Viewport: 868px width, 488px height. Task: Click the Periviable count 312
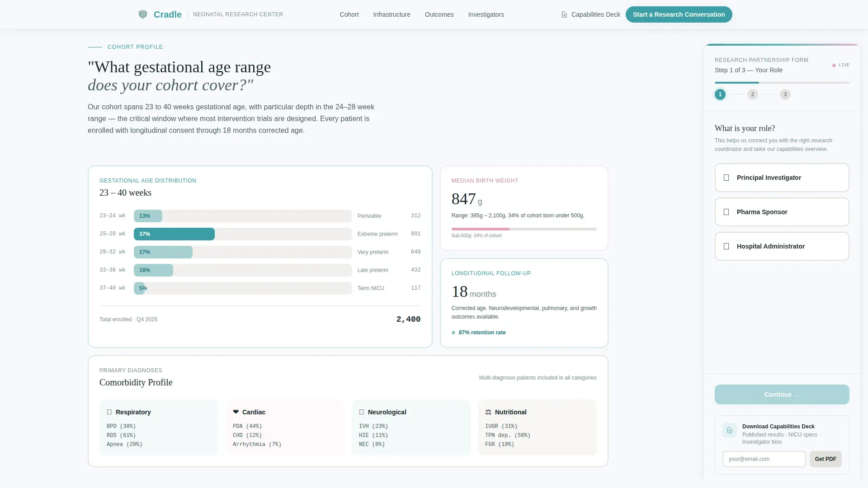(415, 216)
